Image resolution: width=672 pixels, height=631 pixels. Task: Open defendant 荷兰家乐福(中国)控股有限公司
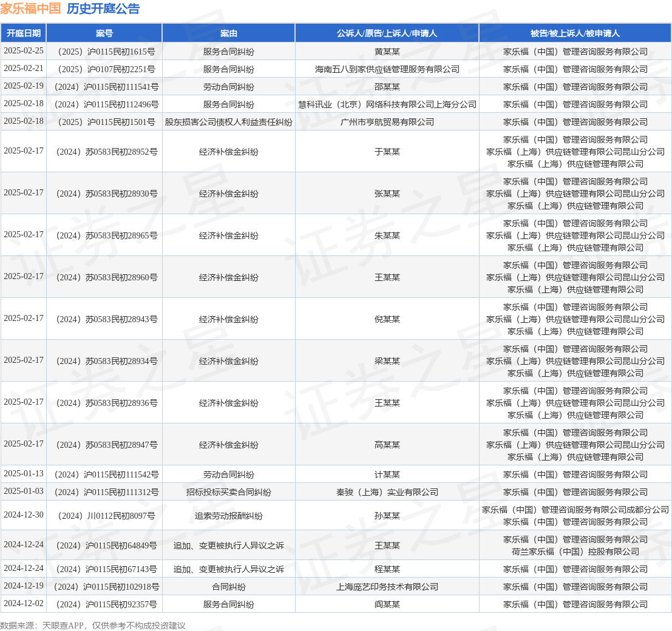[x=575, y=552]
